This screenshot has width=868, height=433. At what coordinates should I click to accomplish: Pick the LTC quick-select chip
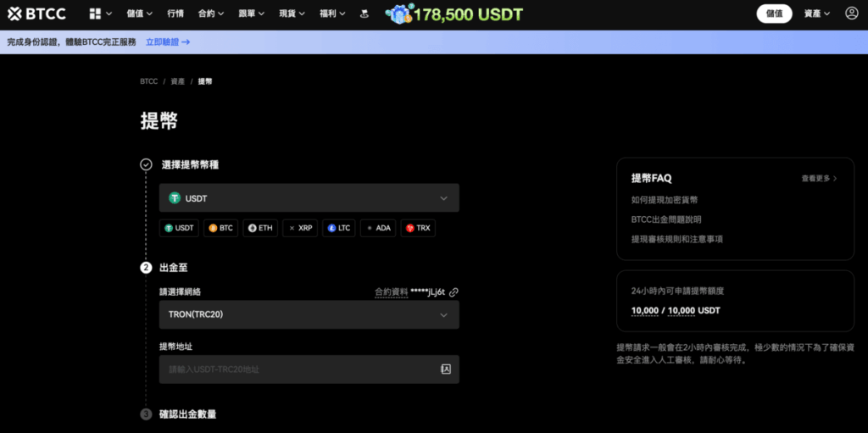338,228
